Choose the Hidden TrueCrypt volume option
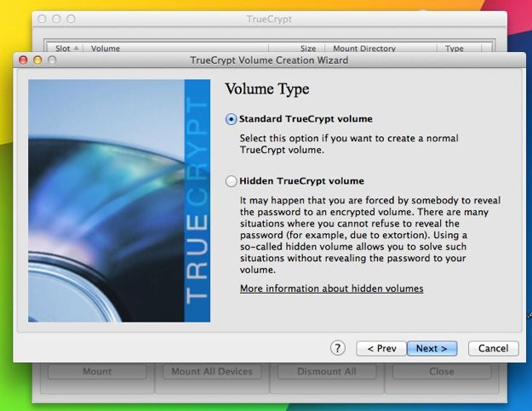The width and height of the screenshot is (532, 411). tap(231, 181)
